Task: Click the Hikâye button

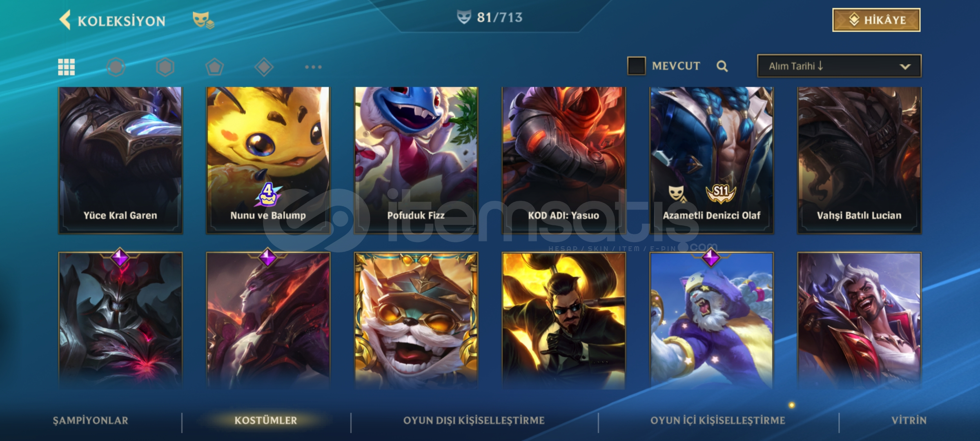Action: pos(876,20)
